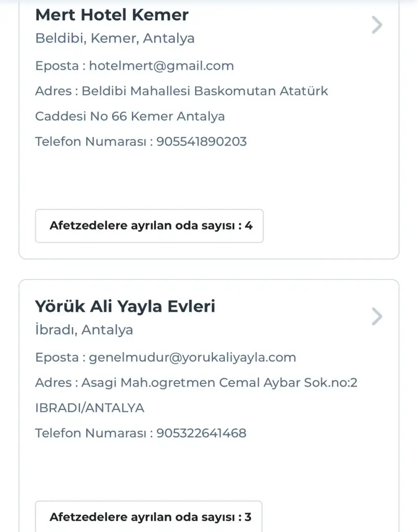Viewport: 418px width, 532px height.
Task: Select the Beldibi Mahallesi Baskomutan Atatürk address line
Action: coord(205,91)
